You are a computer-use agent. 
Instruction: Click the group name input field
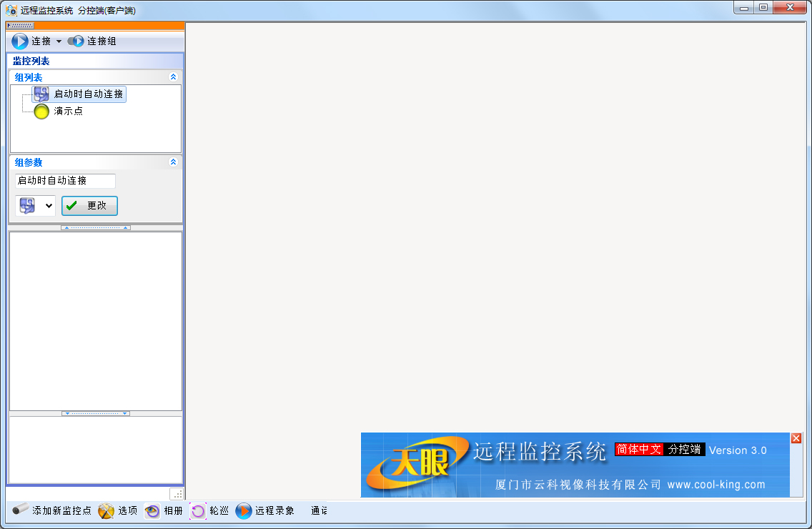[64, 181]
